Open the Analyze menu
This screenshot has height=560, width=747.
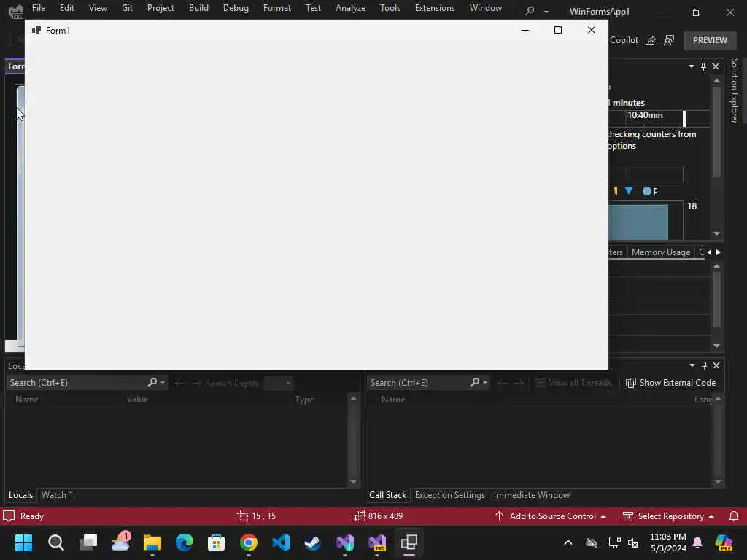(x=351, y=8)
